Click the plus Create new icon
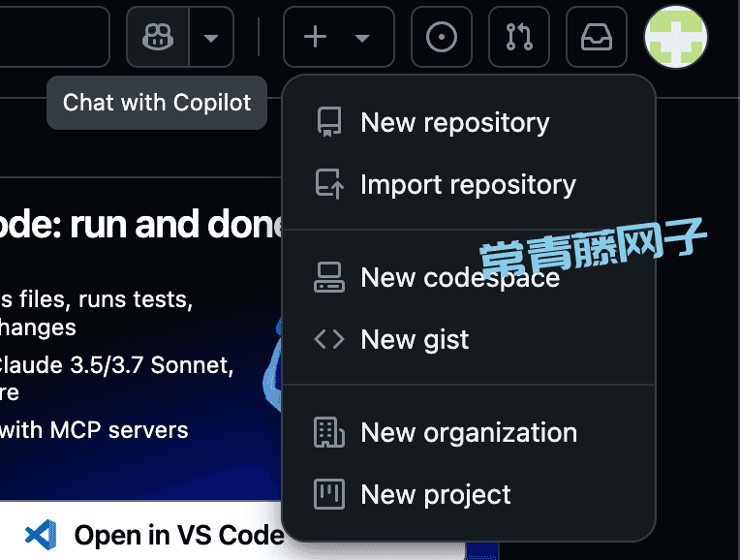The width and height of the screenshot is (740, 560). point(315,37)
